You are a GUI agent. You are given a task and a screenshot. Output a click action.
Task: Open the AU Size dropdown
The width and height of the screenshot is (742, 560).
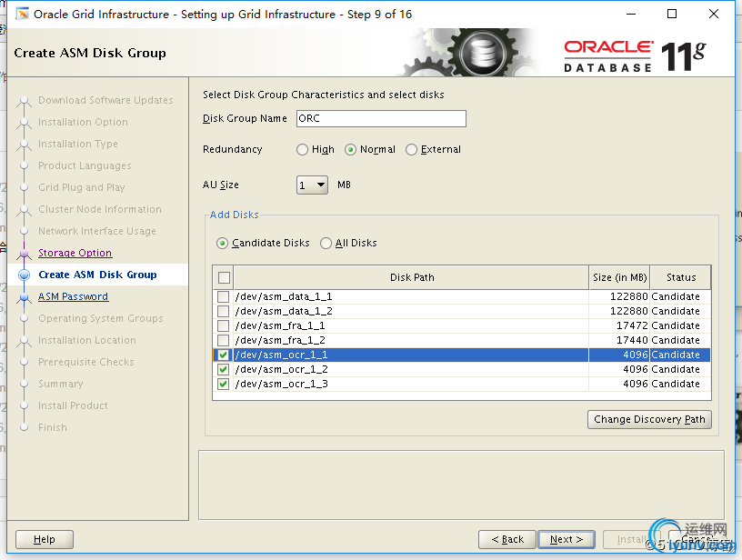click(x=312, y=185)
